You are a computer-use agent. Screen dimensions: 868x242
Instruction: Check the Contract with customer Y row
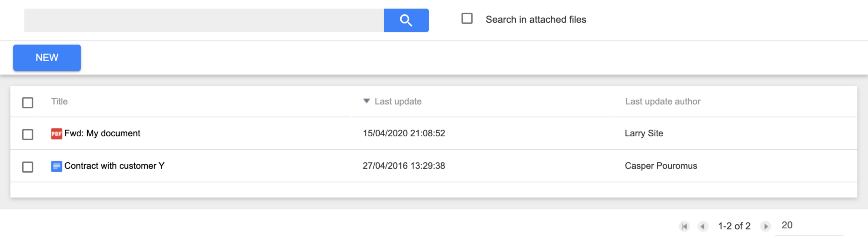[28, 167]
